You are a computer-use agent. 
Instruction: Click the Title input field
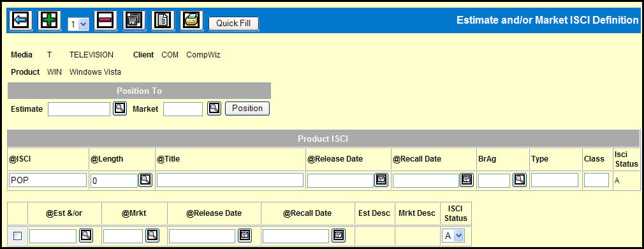230,180
